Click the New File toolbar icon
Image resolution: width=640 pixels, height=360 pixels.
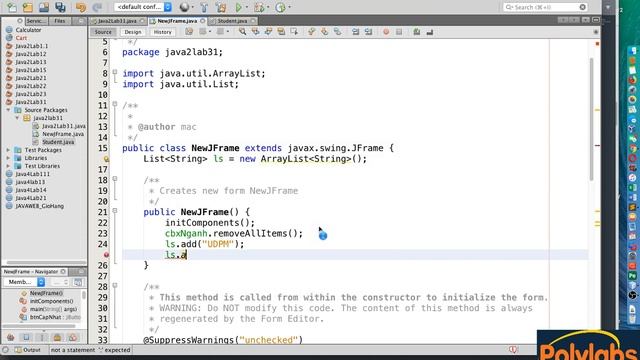tap(12, 7)
